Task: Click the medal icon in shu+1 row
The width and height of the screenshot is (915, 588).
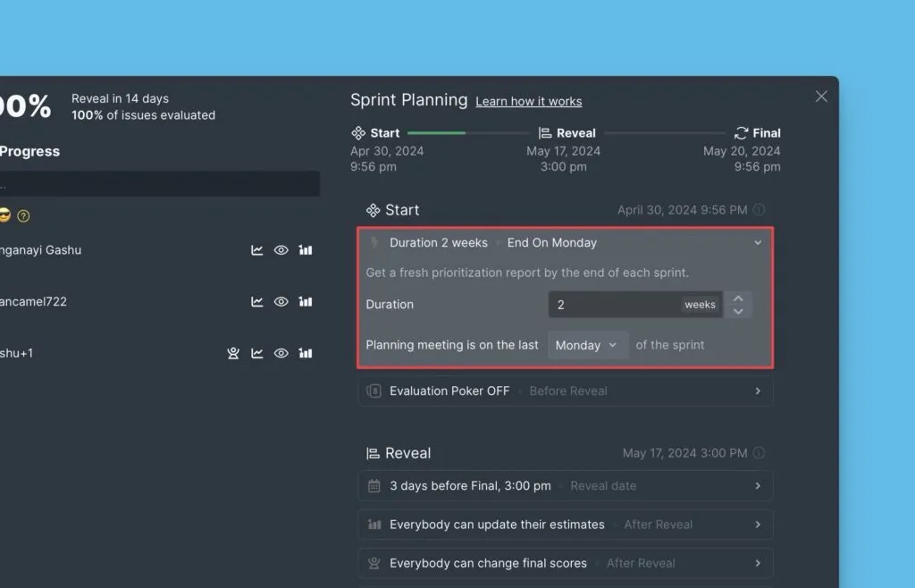Action: coord(233,354)
